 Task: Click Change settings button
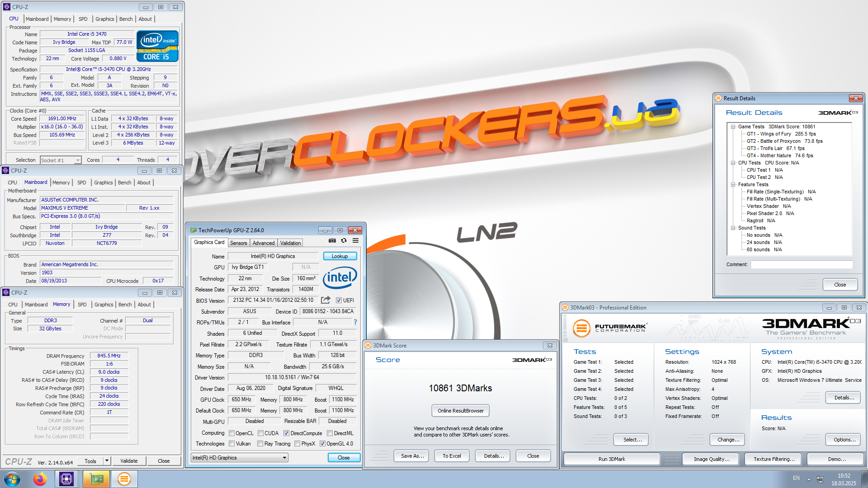pos(728,440)
